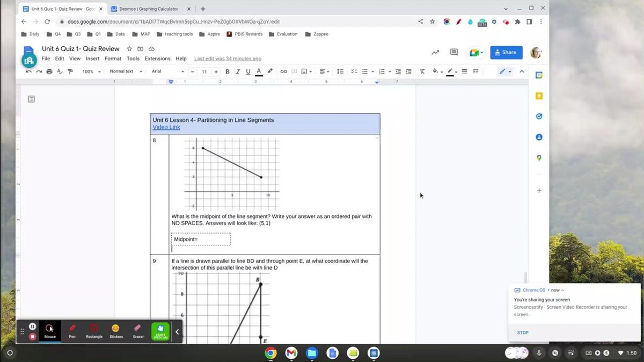Viewport: 644px width, 362px height.
Task: Open the File menu
Action: [x=46, y=59]
